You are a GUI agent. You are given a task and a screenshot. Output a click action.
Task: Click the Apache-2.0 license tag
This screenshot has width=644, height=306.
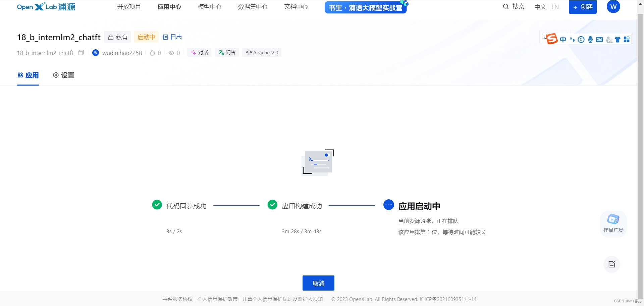click(262, 53)
